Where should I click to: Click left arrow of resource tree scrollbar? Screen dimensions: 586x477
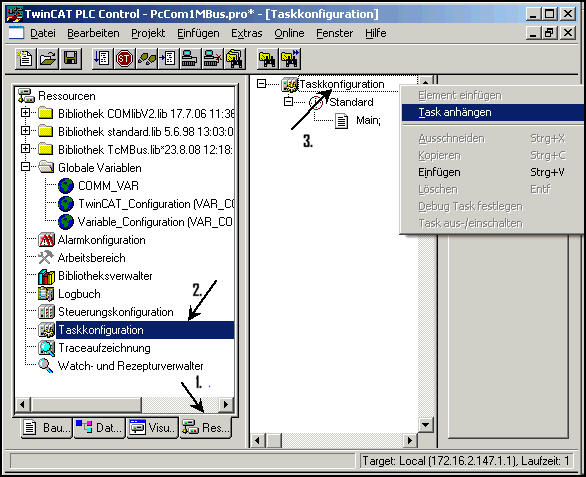click(22, 404)
